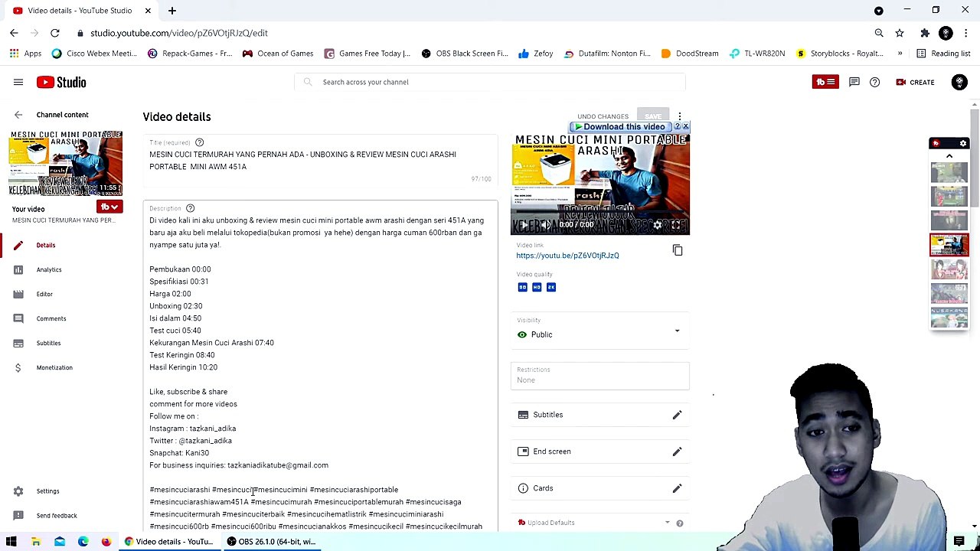
Task: Launch Firefox from the taskbar
Action: pyautogui.click(x=106, y=542)
